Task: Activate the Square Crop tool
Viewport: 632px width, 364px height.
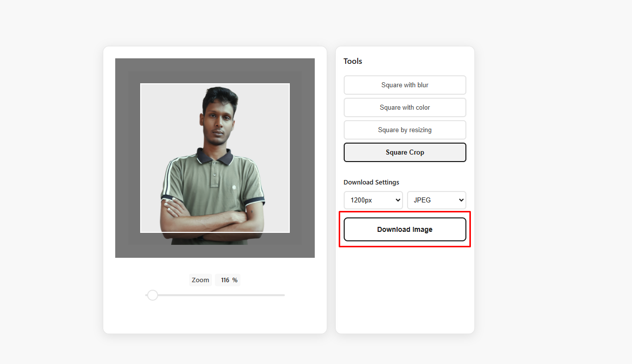Action: click(x=405, y=153)
